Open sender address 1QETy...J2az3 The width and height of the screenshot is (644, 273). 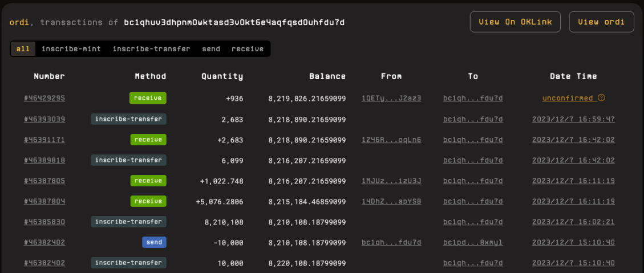click(x=391, y=98)
